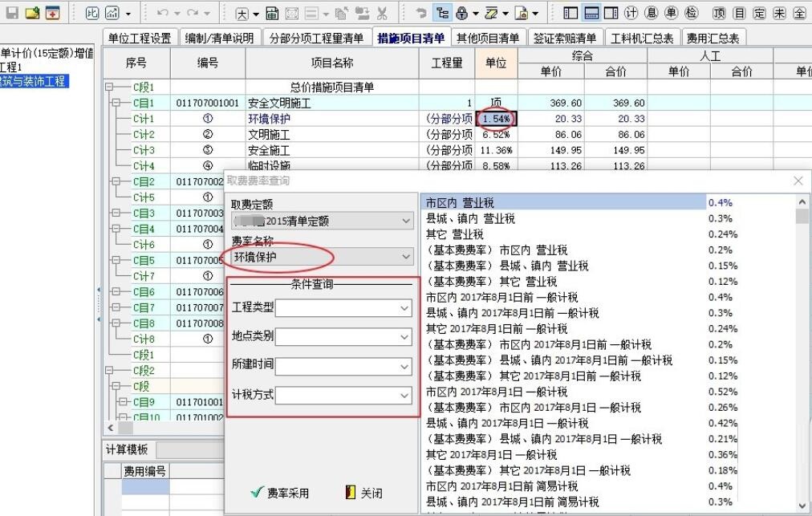This screenshot has width=812, height=516.
Task: Click the yellow new folder icon
Action: point(32,13)
